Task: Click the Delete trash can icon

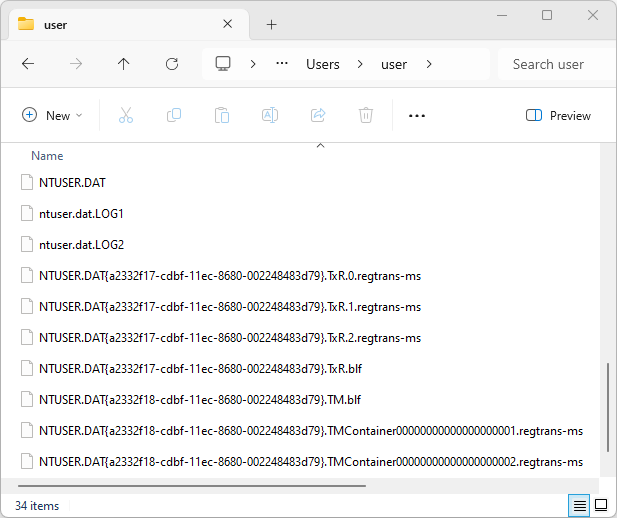Action: pyautogui.click(x=366, y=115)
